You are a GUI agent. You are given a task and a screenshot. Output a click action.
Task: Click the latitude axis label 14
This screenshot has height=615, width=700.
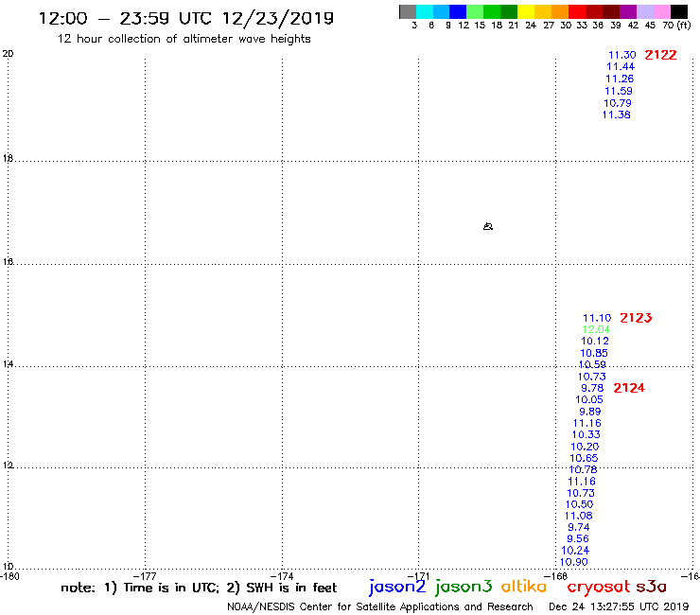pyautogui.click(x=8, y=364)
